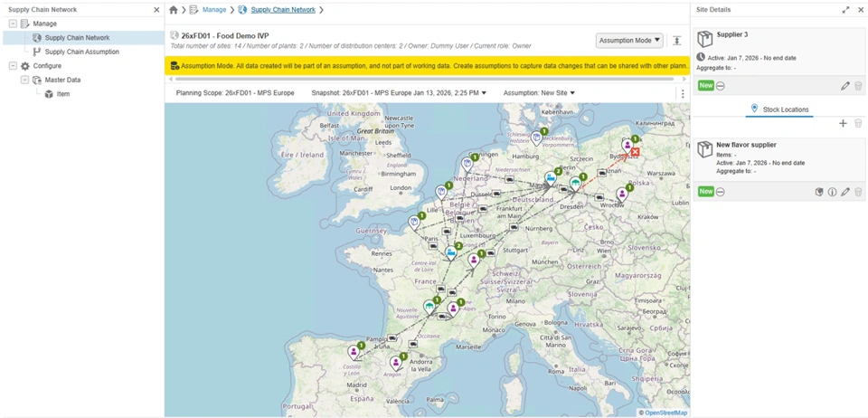Viewport: 868px width, 418px height.
Task: Open the three-dot more options menu
Action: coord(683,93)
